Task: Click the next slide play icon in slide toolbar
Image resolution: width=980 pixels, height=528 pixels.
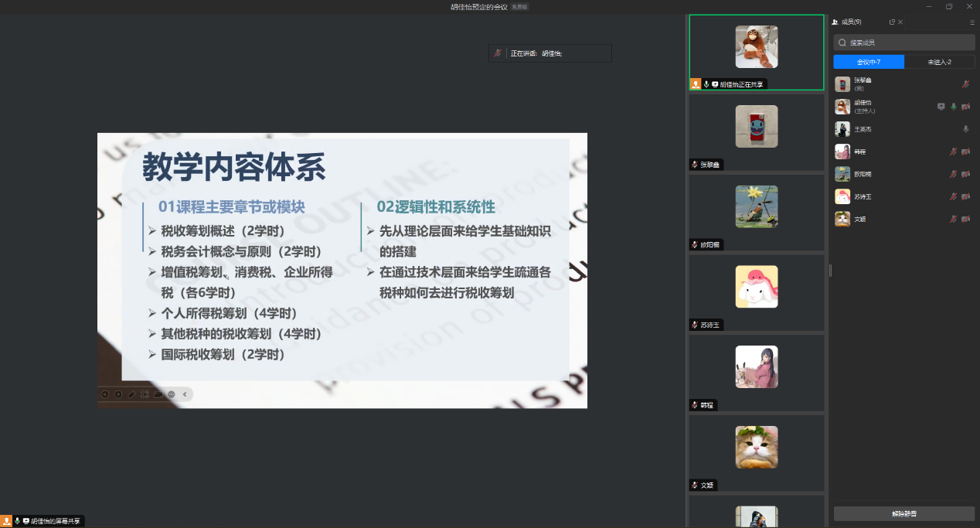Action: (118, 394)
